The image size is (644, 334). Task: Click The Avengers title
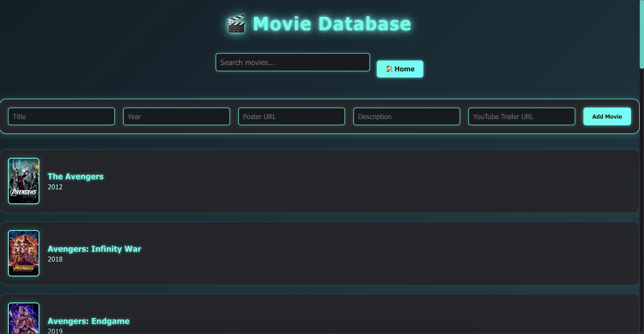[75, 176]
